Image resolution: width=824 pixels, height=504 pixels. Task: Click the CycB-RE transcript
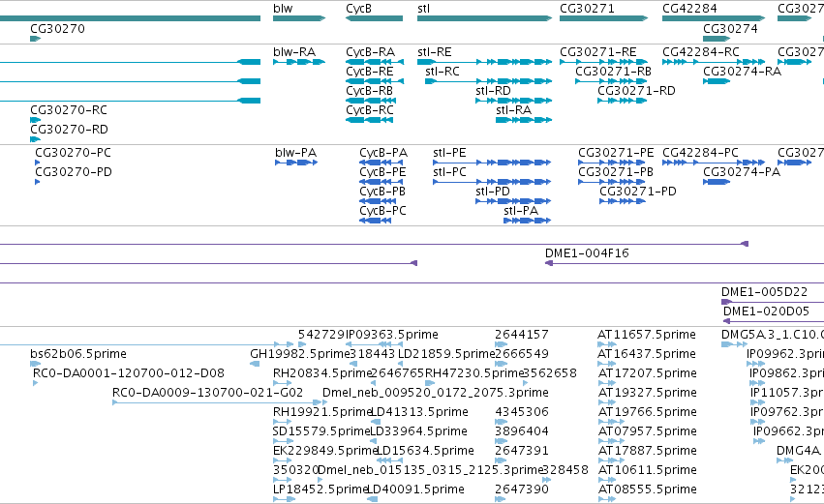(x=375, y=81)
